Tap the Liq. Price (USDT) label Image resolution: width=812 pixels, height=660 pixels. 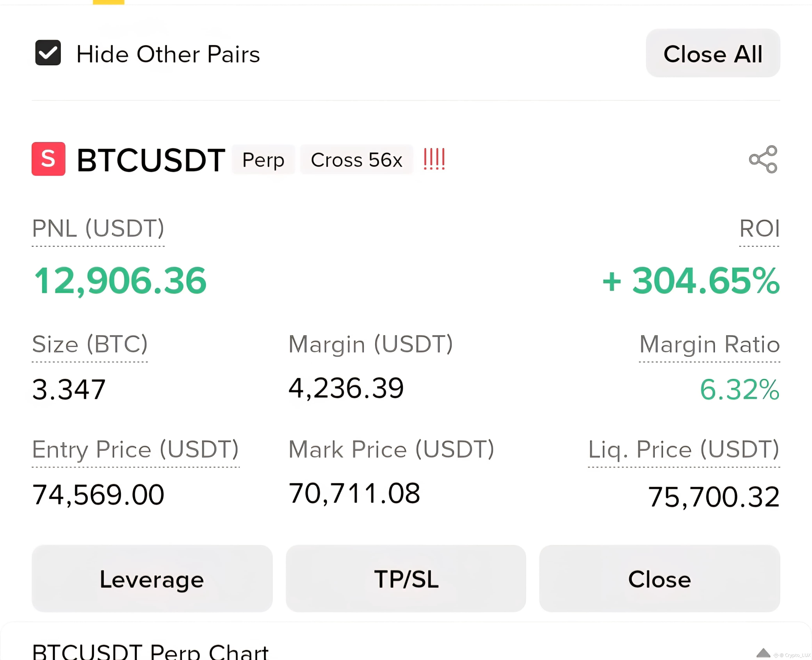(684, 449)
